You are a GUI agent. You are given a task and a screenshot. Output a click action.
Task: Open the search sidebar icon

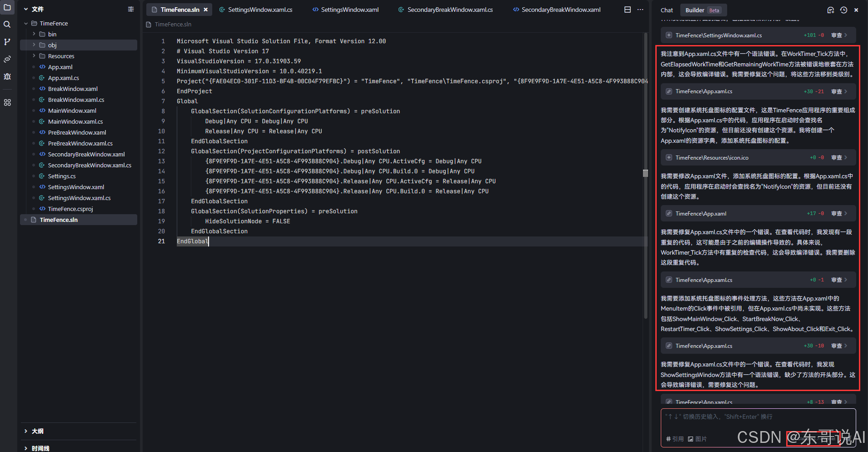[x=7, y=25]
